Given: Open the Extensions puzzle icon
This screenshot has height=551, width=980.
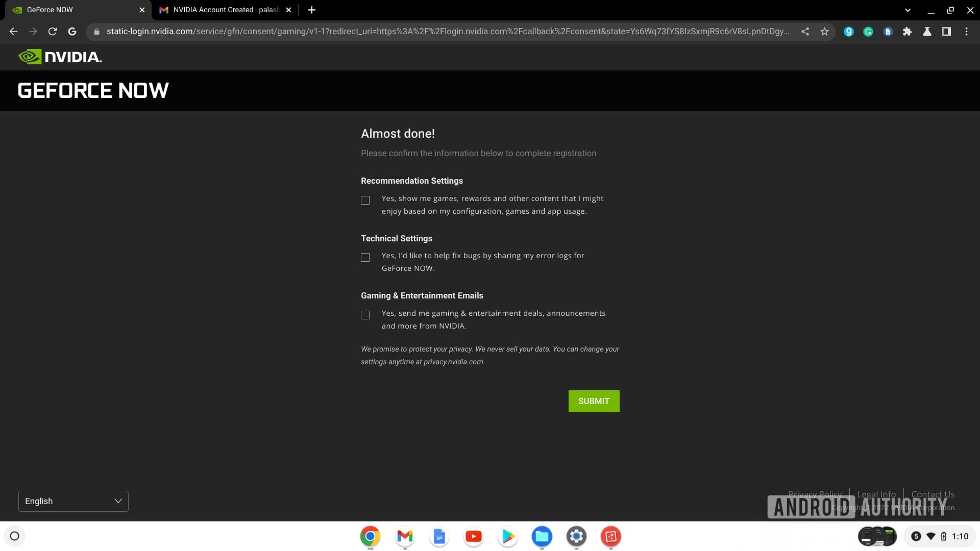Looking at the screenshot, I should (907, 32).
